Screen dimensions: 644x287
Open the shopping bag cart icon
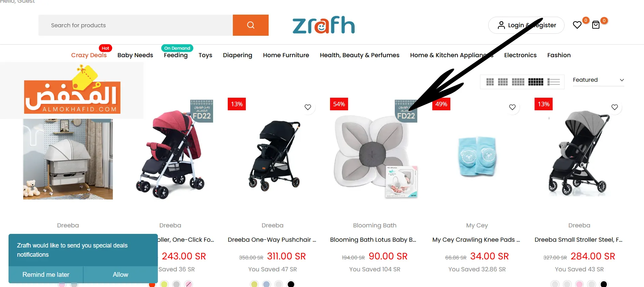[596, 25]
